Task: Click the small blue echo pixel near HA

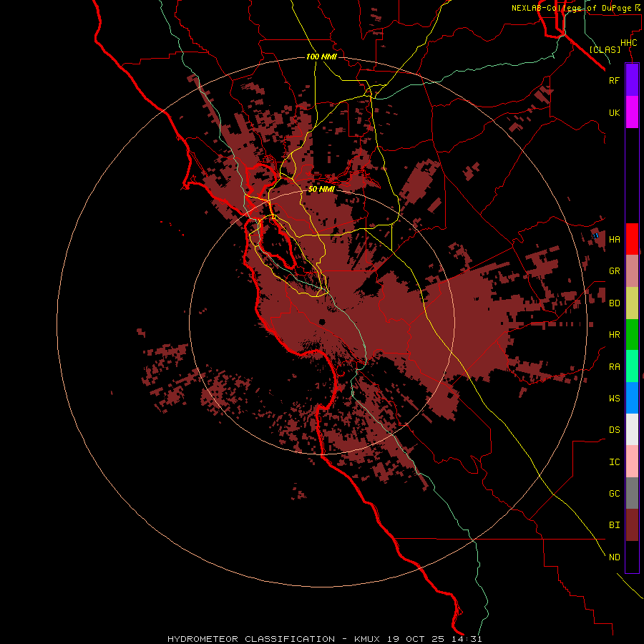Action: click(x=595, y=235)
